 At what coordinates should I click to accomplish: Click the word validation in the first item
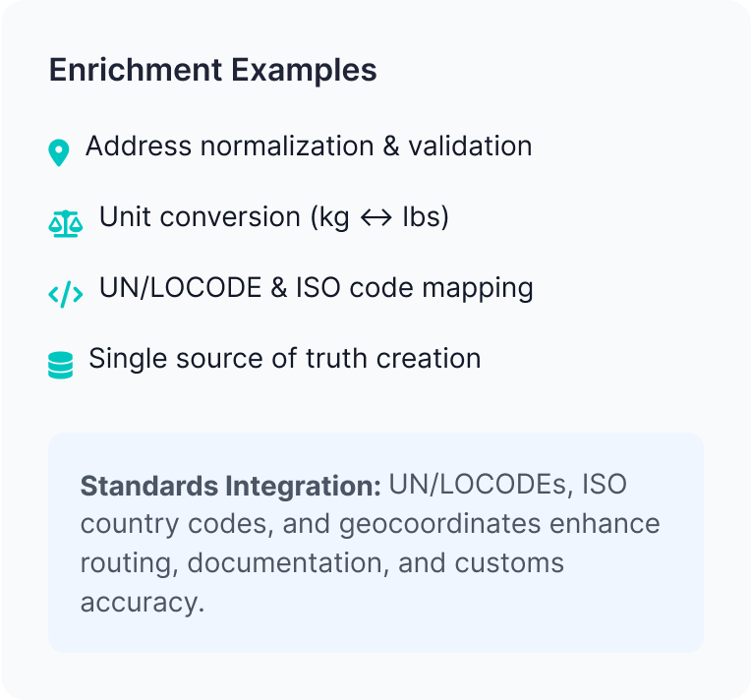point(470,146)
